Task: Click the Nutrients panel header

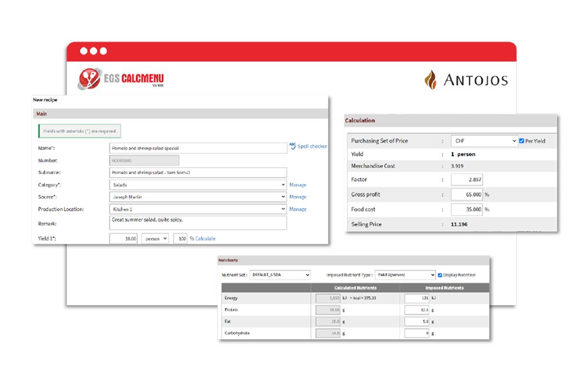Action: tap(354, 260)
